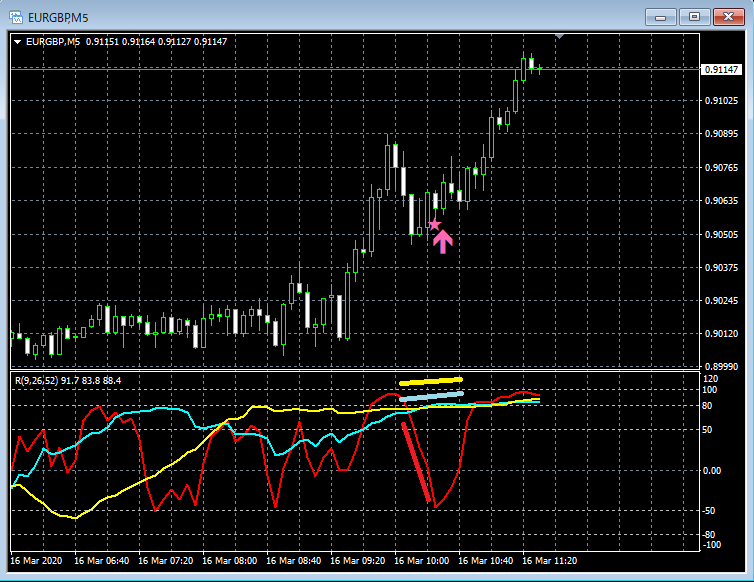The image size is (754, 582).
Task: Click the time label 16 Mar 2020
Action: pyautogui.click(x=36, y=560)
